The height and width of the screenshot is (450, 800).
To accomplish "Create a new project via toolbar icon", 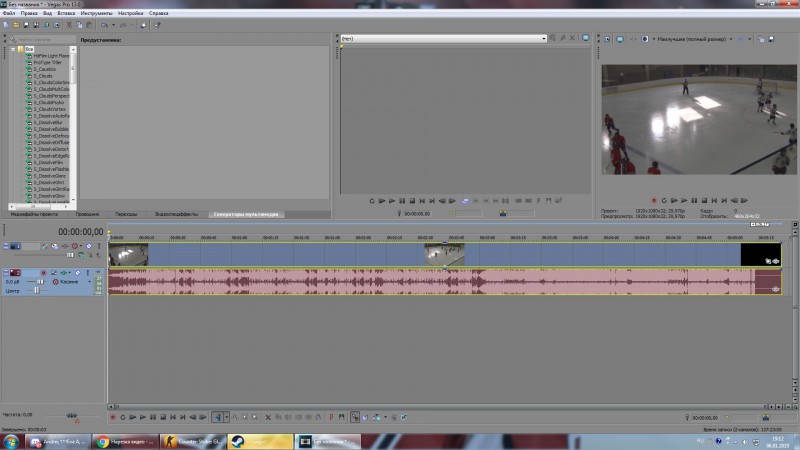I will (x=6, y=25).
